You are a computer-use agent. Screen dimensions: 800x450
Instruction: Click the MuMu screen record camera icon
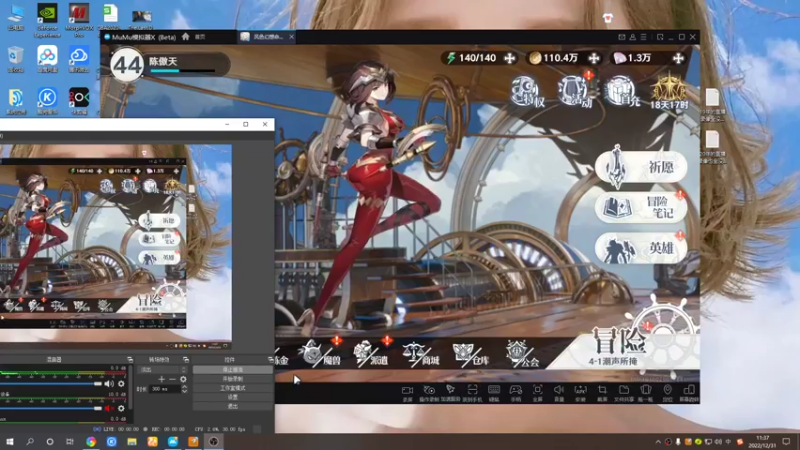pyautogui.click(x=407, y=392)
